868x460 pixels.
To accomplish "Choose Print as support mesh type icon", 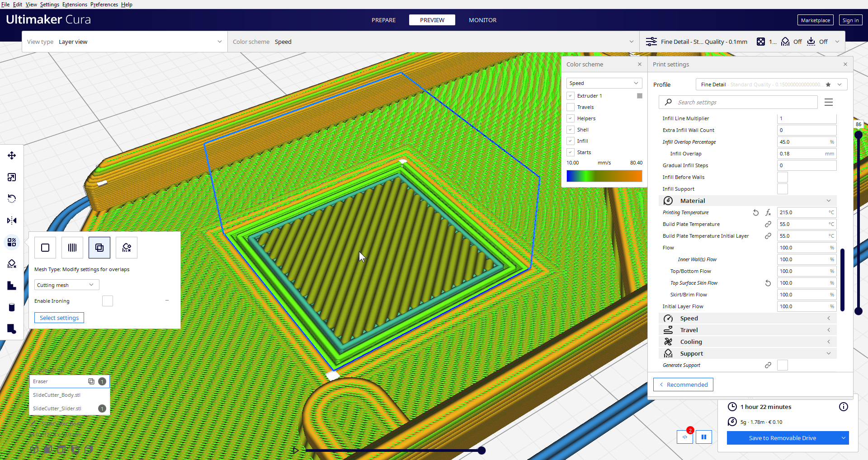I will tap(72, 248).
